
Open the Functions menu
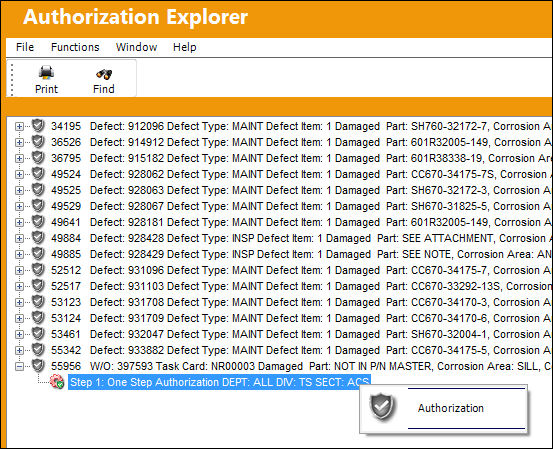pos(75,47)
